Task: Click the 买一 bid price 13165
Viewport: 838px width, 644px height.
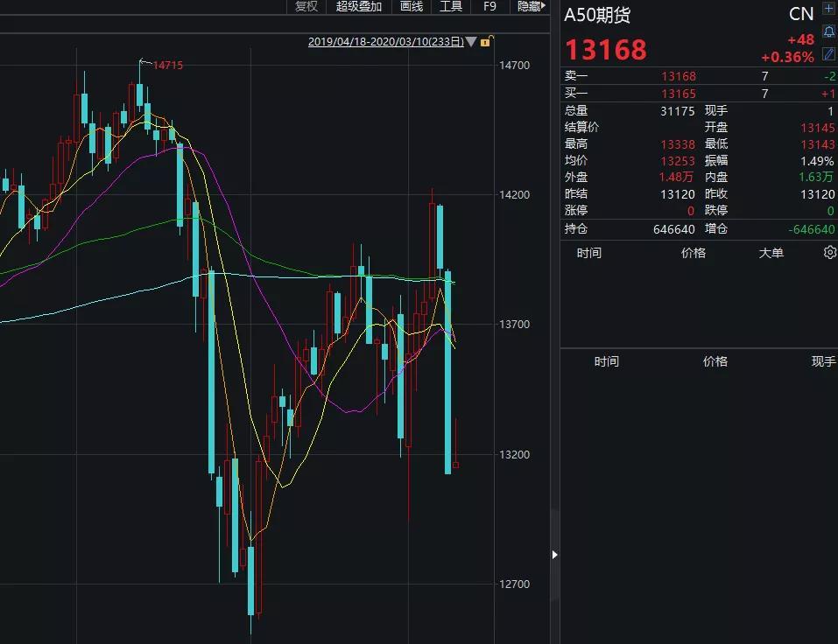Action: pos(679,94)
